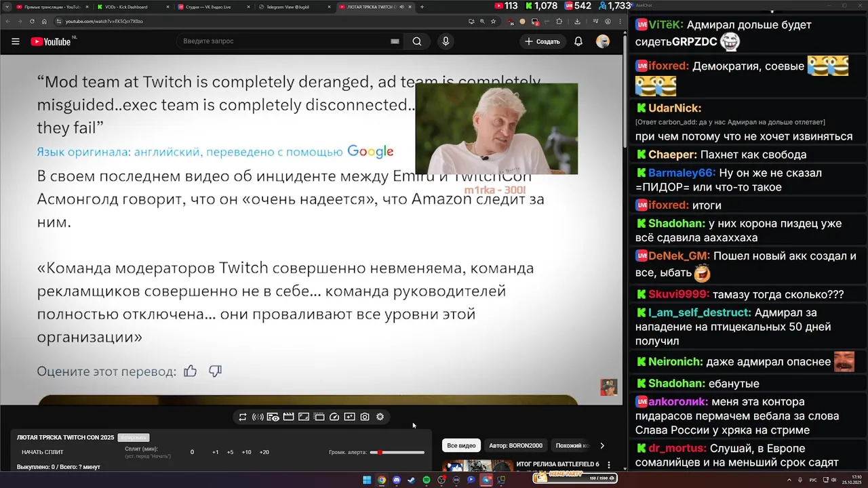Switch to the Студия VK Видео Live tab
Viewport: 868px width, 488px height.
(x=213, y=7)
